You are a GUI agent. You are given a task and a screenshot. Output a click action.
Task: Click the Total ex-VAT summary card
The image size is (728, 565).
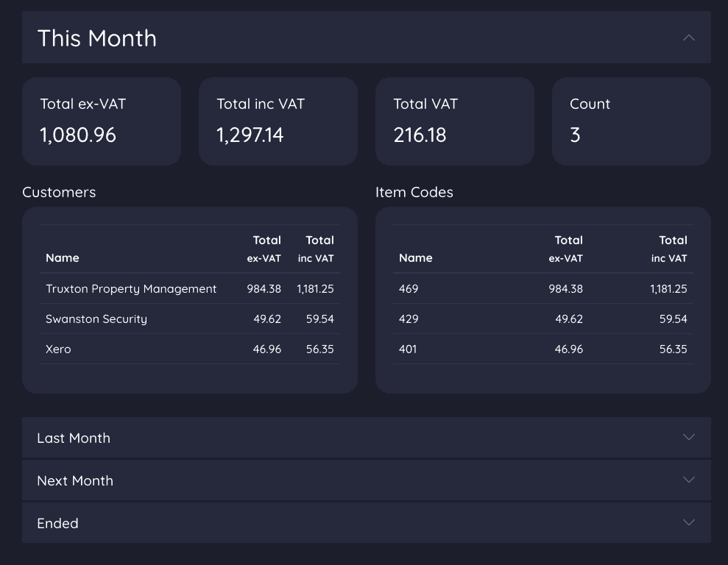click(x=102, y=121)
